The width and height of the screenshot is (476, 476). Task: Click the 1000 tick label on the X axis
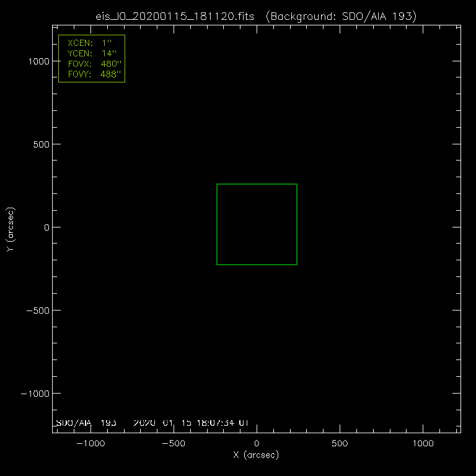click(423, 444)
